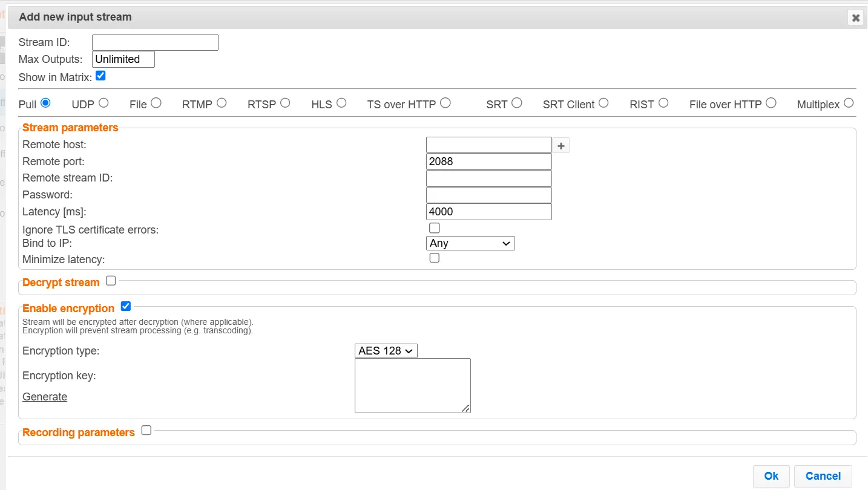Image resolution: width=868 pixels, height=490 pixels.
Task: Tick the Minimize latency checkbox
Action: coord(434,258)
